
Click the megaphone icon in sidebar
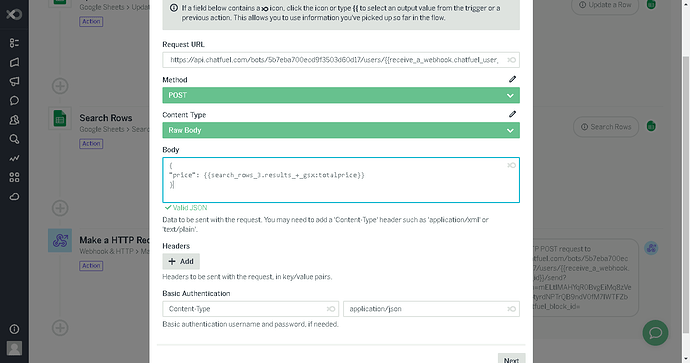[x=14, y=81]
